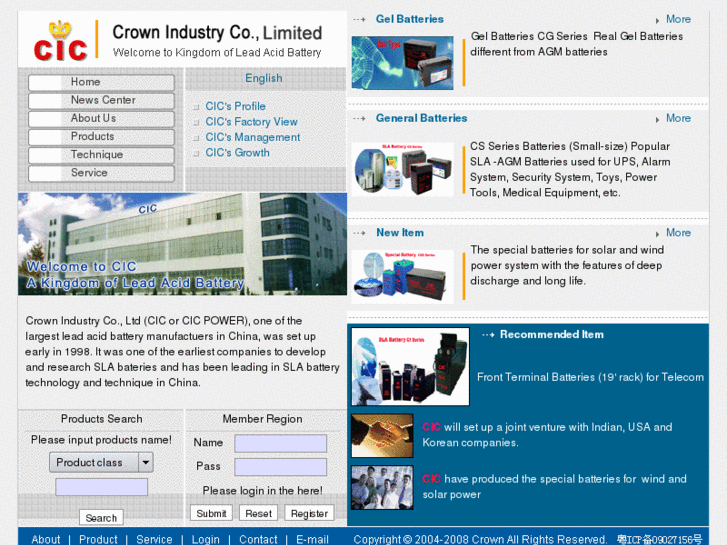
Task: Go to About Us in the side menu
Action: (101, 118)
